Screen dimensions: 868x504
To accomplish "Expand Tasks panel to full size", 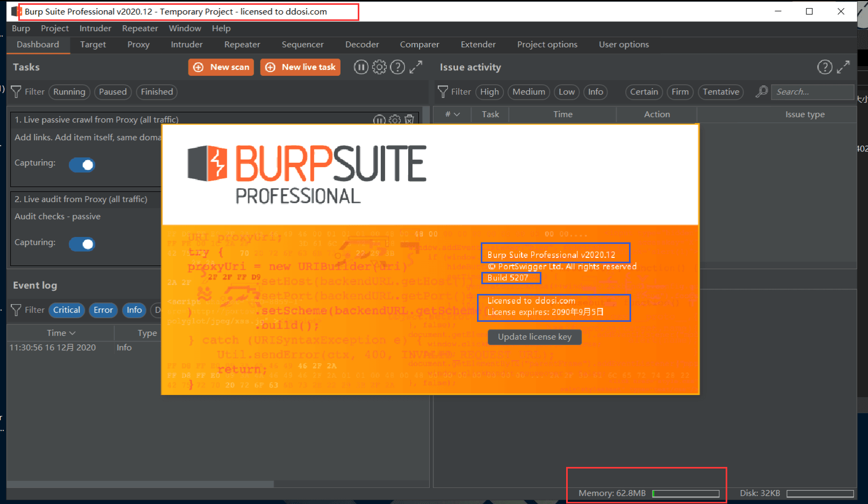I will [x=416, y=67].
